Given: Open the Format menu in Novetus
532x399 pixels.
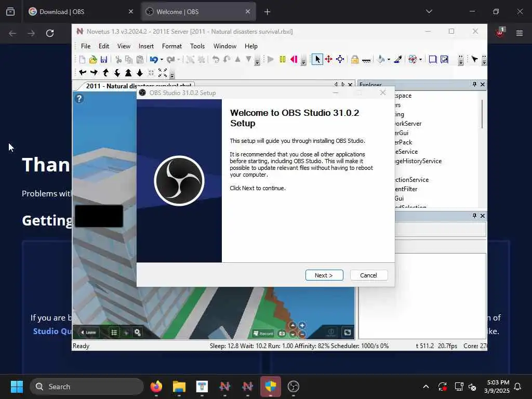Looking at the screenshot, I should pyautogui.click(x=172, y=46).
